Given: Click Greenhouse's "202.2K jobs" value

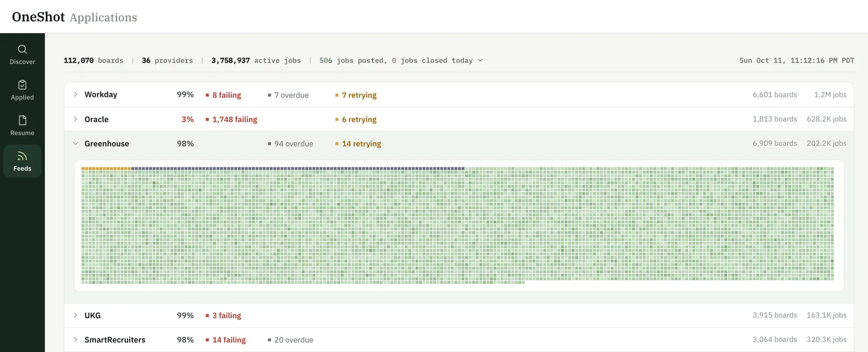Looking at the screenshot, I should click(826, 143).
